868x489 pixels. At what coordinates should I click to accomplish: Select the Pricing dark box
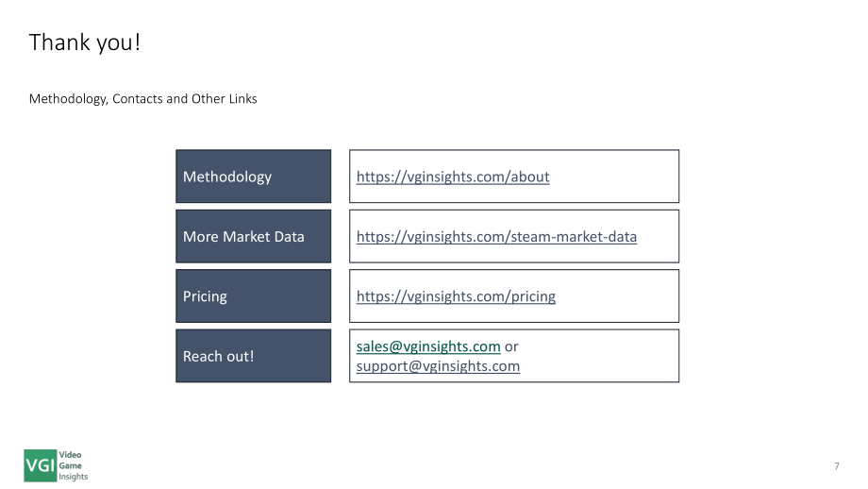(254, 295)
